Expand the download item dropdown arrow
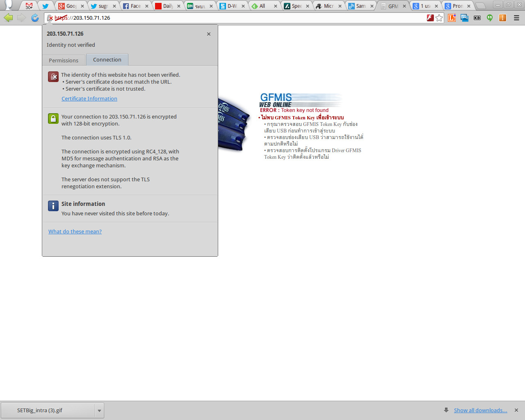Screen dimensions: 525x420 (x=99, y=410)
